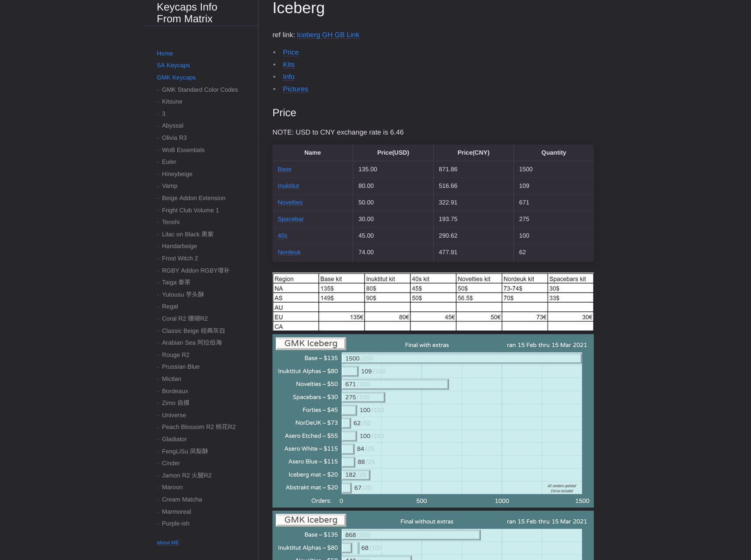Select the '3' keycap entry in sidebar
The image size is (751, 560).
click(x=164, y=114)
